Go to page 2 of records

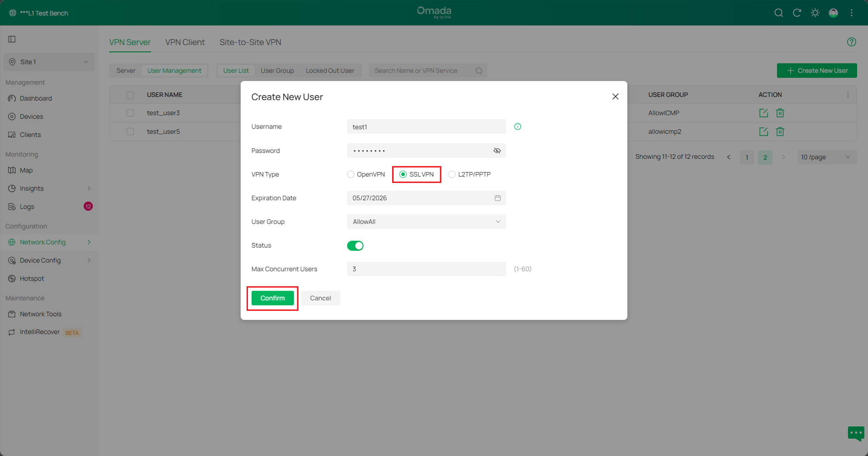[765, 157]
